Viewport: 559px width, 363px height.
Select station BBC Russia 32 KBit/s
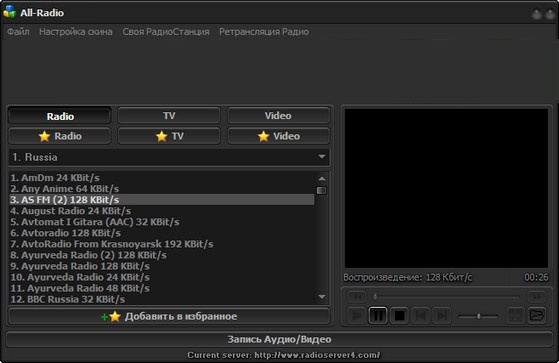point(162,299)
